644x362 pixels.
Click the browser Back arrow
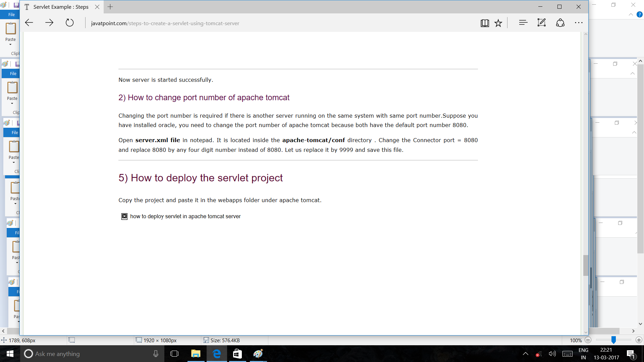(x=29, y=23)
